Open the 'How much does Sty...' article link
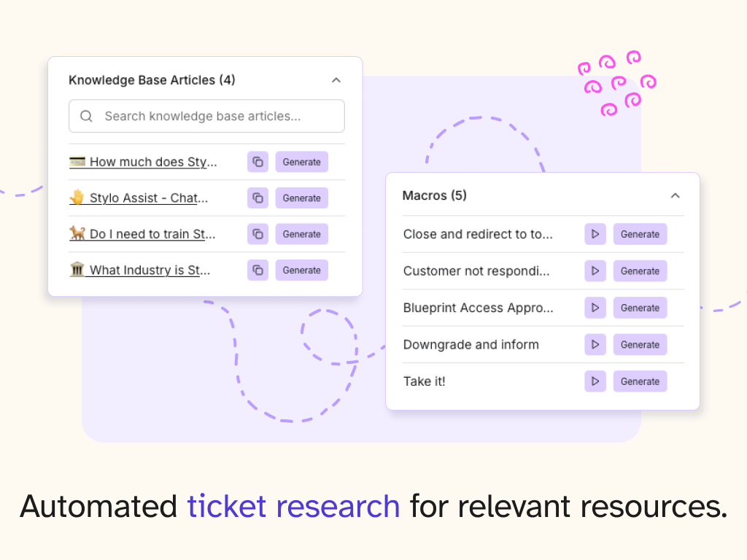 [x=152, y=162]
